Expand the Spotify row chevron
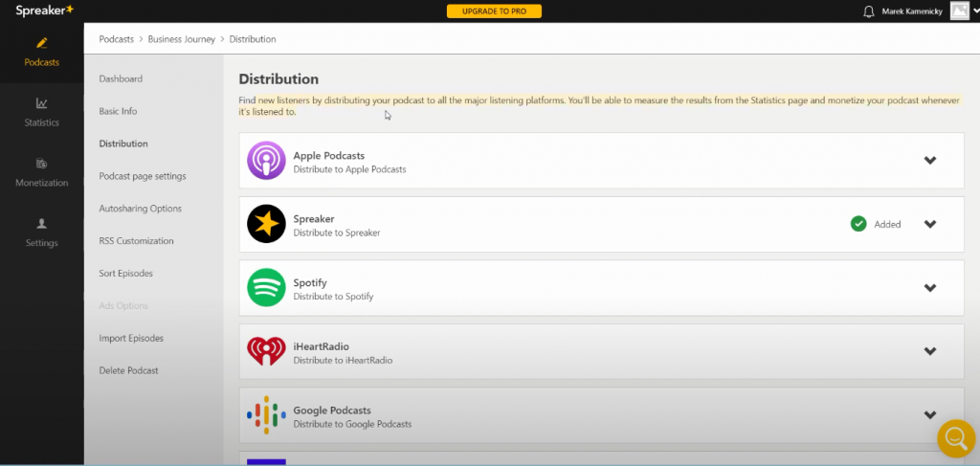 (x=930, y=287)
